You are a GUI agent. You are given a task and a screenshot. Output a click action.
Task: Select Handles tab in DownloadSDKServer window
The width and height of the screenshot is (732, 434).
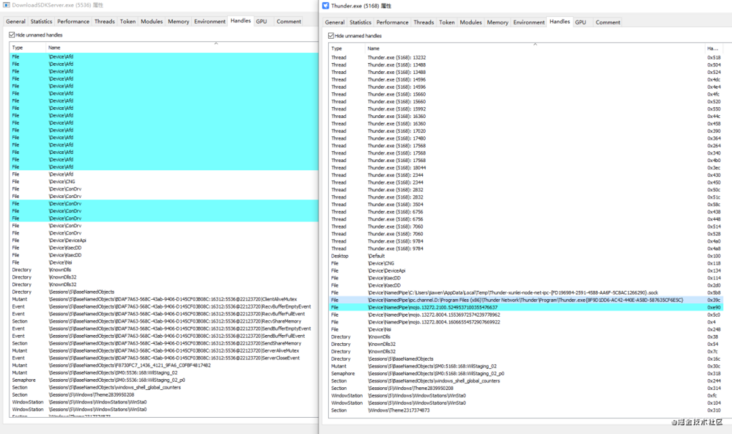pyautogui.click(x=241, y=21)
